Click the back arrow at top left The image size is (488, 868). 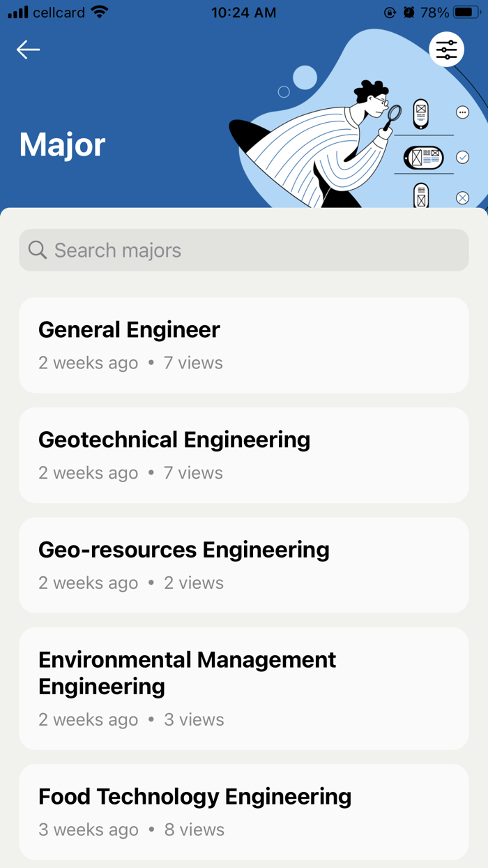(x=28, y=50)
